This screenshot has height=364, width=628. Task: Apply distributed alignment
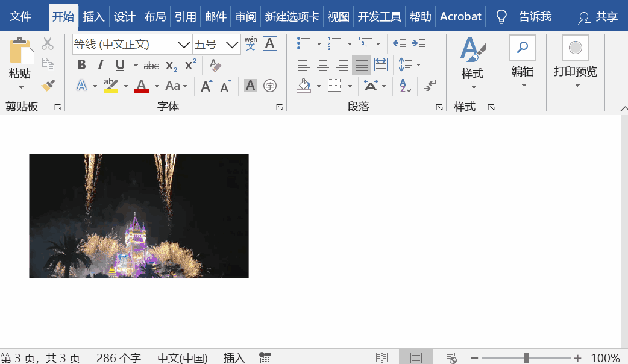(380, 64)
